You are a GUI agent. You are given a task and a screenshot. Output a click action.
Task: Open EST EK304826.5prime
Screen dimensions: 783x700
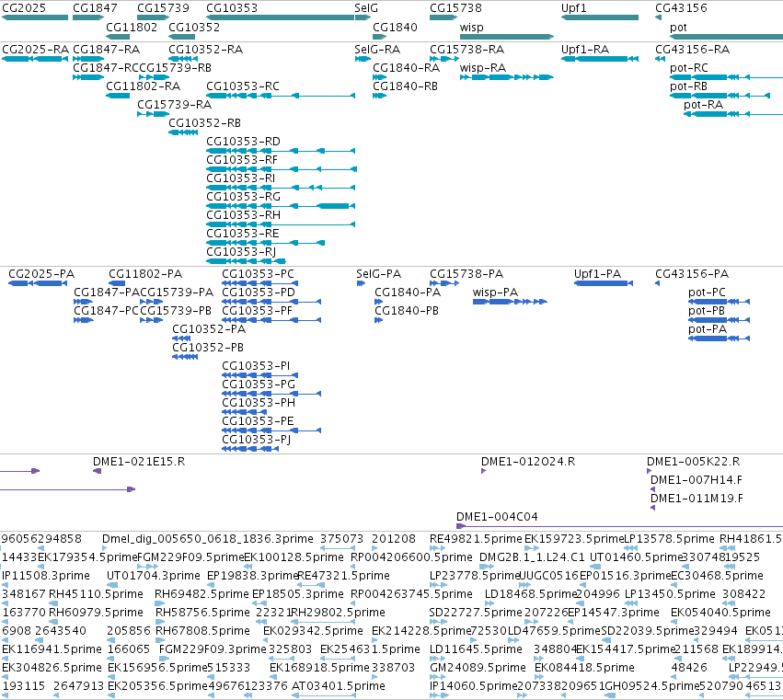(x=52, y=668)
